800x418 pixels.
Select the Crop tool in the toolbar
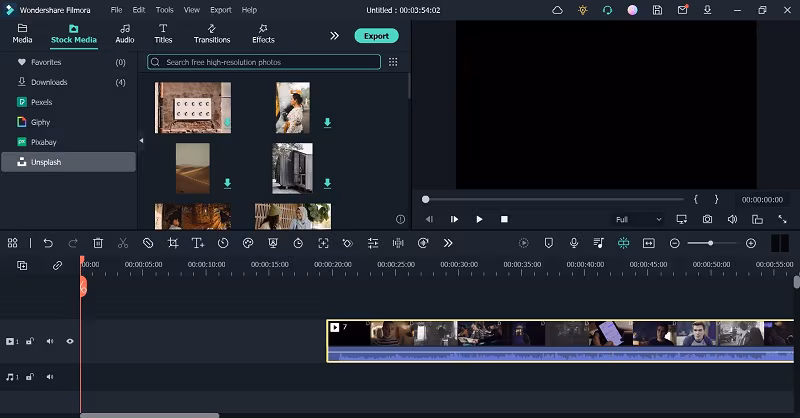173,243
